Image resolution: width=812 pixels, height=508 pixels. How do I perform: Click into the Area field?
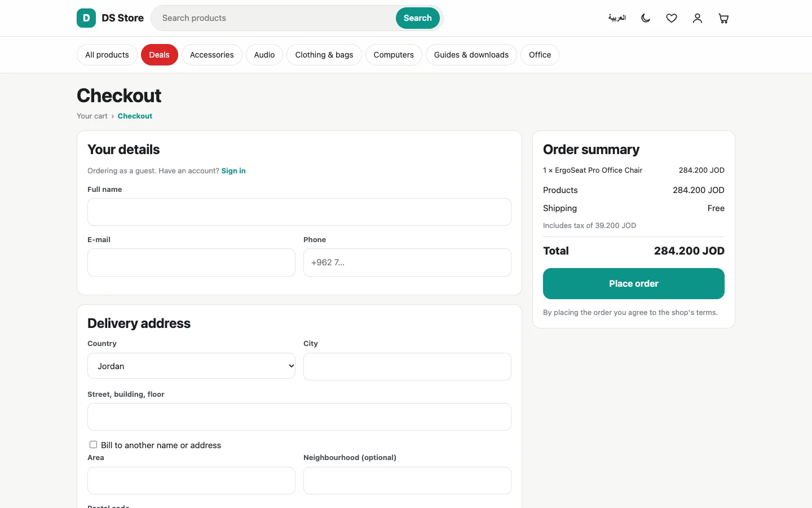pyautogui.click(x=191, y=480)
